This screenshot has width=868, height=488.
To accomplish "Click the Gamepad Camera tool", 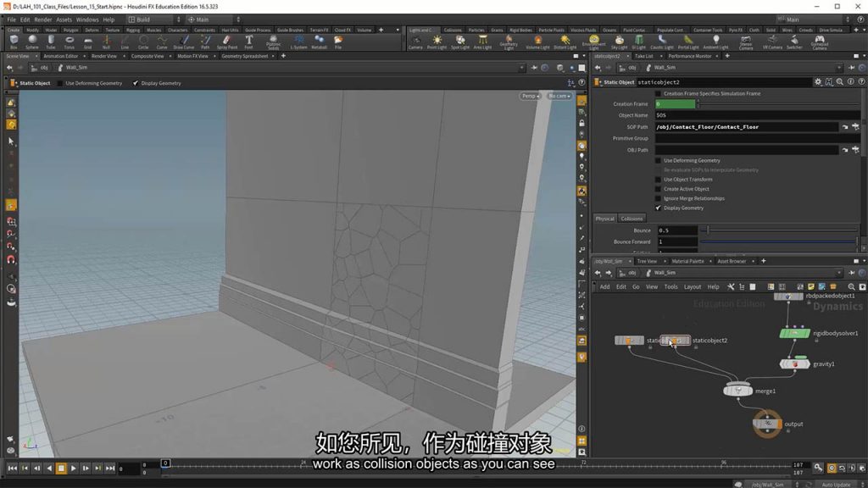I will (820, 42).
